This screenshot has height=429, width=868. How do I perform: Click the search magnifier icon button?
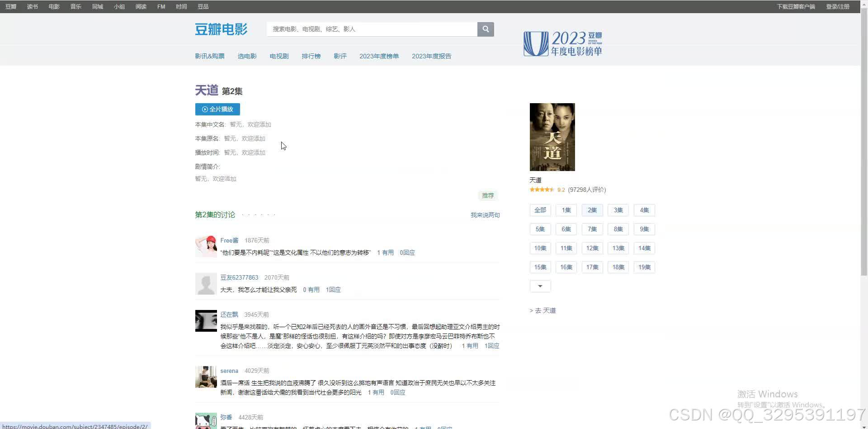click(x=486, y=29)
